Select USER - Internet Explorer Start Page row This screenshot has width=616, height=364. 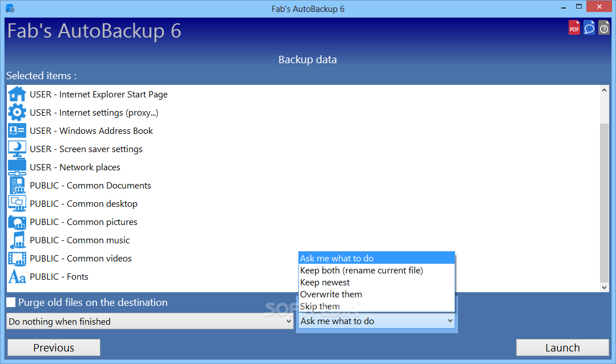point(303,95)
